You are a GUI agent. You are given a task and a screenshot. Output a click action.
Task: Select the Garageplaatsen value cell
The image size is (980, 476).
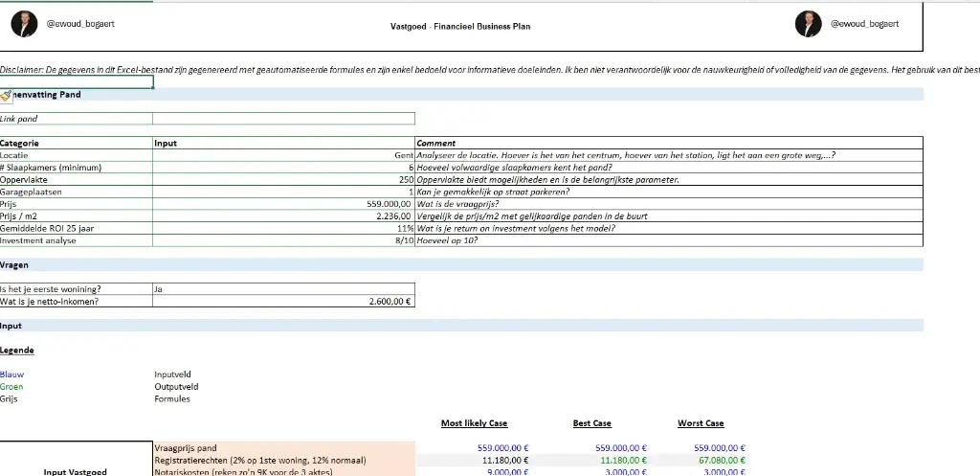point(283,192)
